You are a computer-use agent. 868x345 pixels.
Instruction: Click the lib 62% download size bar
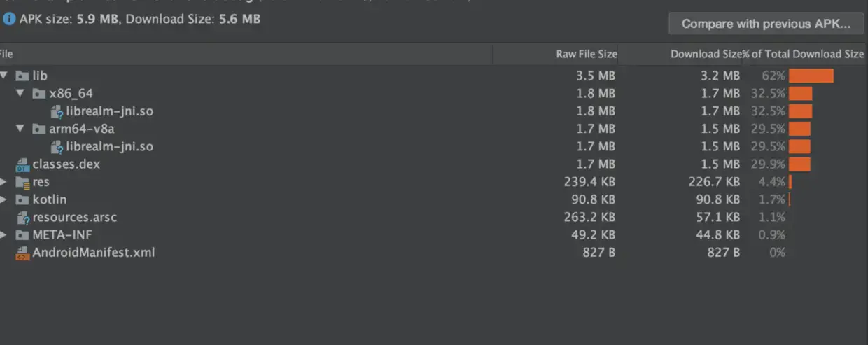point(811,76)
